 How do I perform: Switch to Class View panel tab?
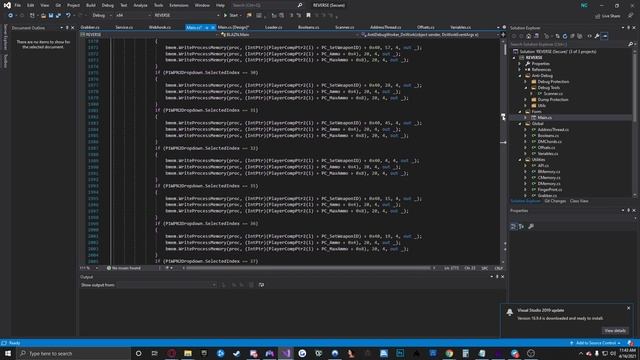[579, 201]
